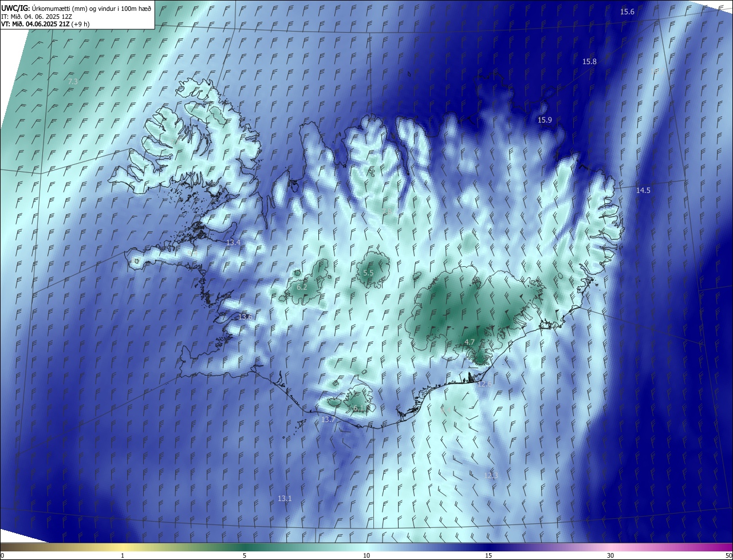Click the pink color bar above tick 30
733x560 pixels.
[x=610, y=547]
